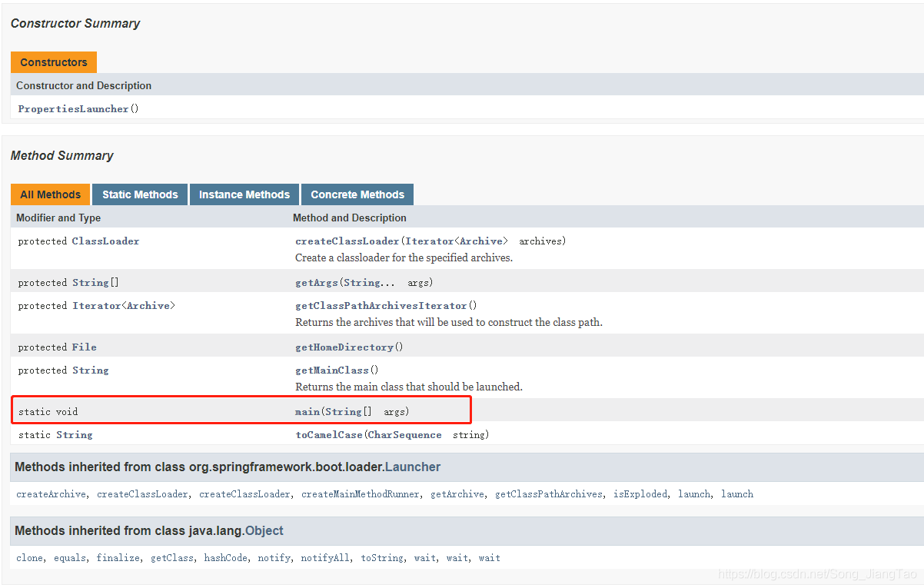The width and height of the screenshot is (924, 588).
Task: Open the ClassLoader return type link
Action: click(106, 241)
